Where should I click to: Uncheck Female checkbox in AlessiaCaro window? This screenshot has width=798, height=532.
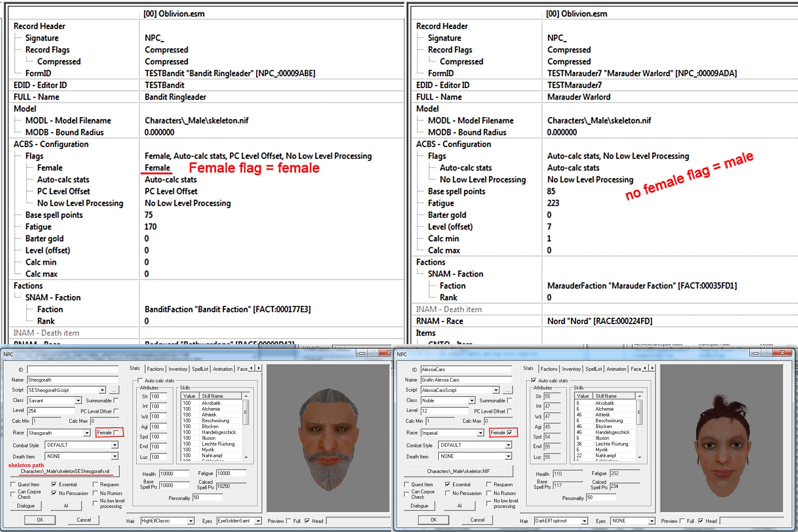point(510,433)
